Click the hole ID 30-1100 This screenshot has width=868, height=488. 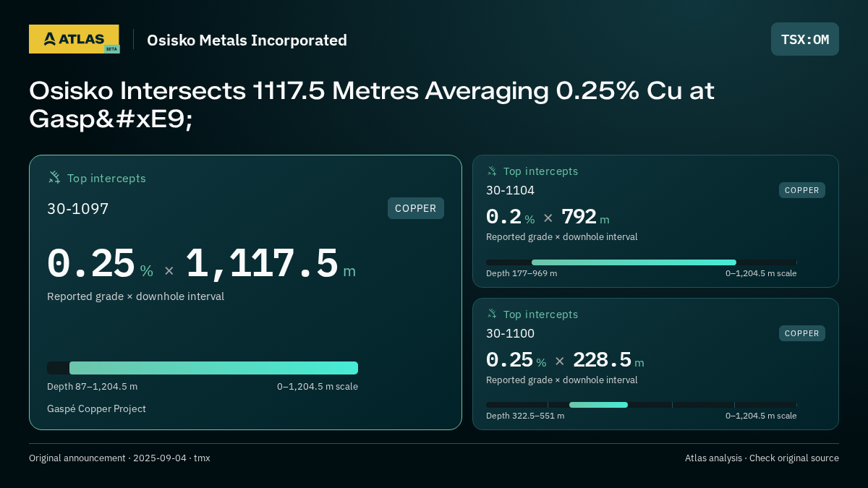click(511, 333)
